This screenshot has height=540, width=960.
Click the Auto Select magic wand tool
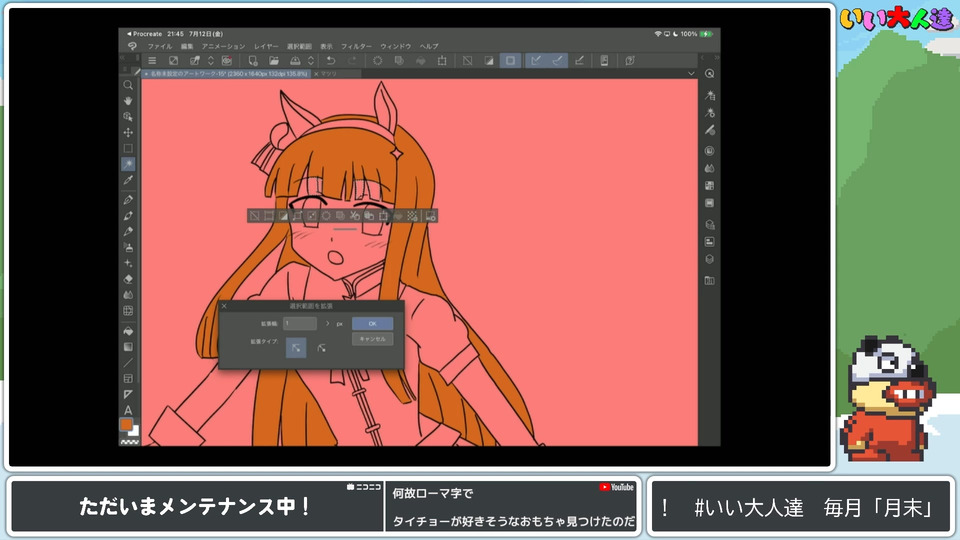click(128, 164)
